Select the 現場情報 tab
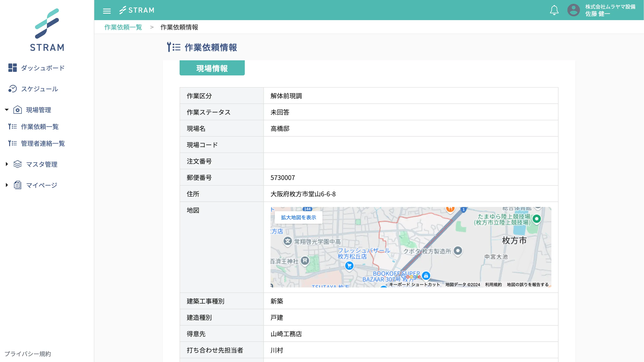Viewport: 644px width, 362px height. coord(212,68)
